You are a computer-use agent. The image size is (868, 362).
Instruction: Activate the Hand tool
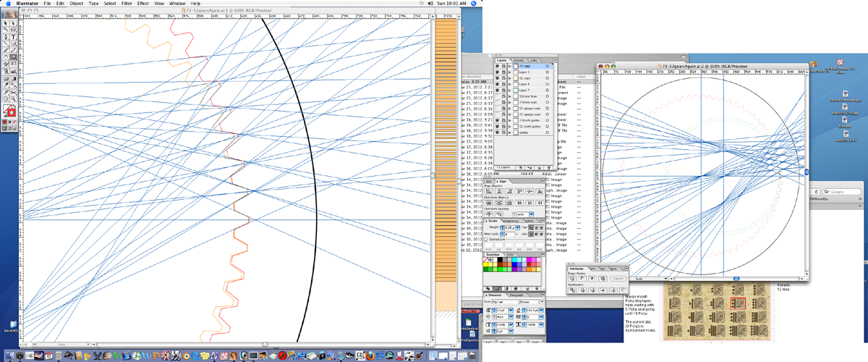(x=5, y=98)
